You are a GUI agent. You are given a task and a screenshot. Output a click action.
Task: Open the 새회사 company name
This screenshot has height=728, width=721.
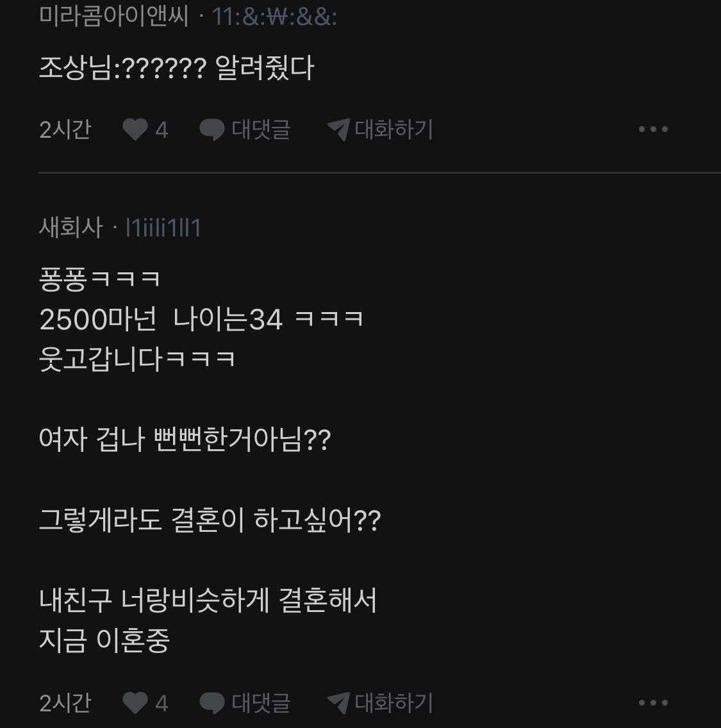point(70,227)
